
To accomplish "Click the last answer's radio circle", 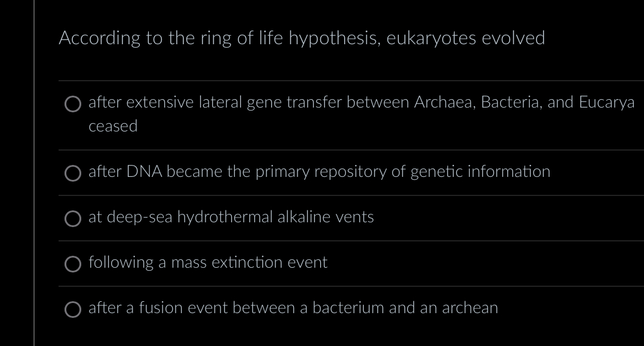I will point(73,310).
